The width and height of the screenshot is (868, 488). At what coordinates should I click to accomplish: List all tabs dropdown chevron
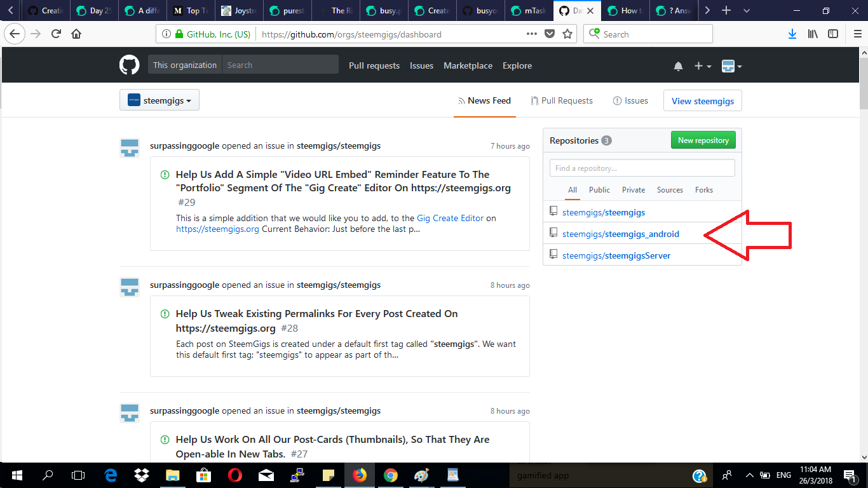point(747,10)
